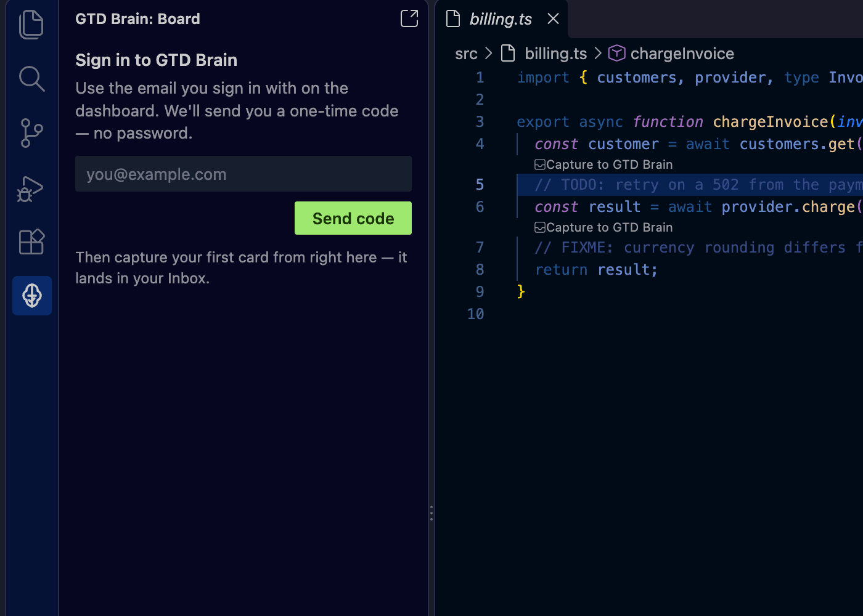Click the email address input field
The image size is (863, 616).
[x=243, y=174]
